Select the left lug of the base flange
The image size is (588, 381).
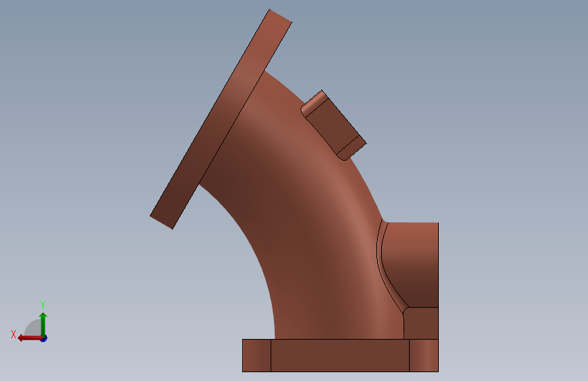[x=256, y=355]
